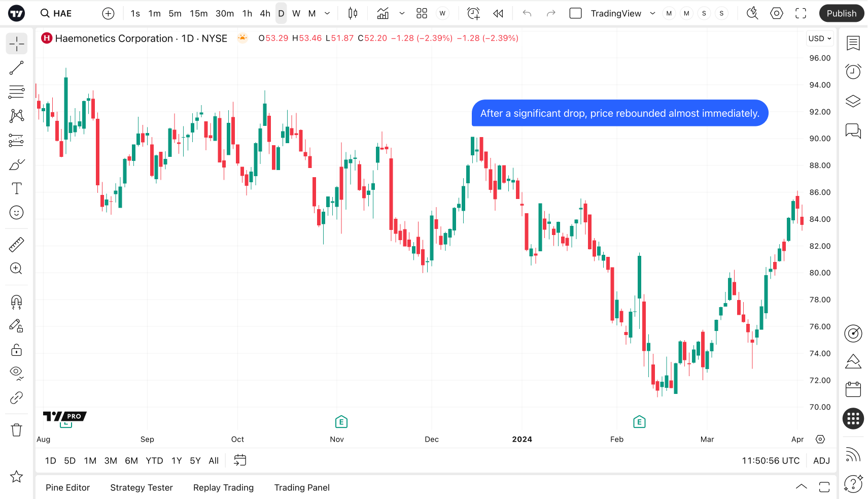Open time axis settings gear
The height and width of the screenshot is (499, 868).
pyautogui.click(x=820, y=439)
